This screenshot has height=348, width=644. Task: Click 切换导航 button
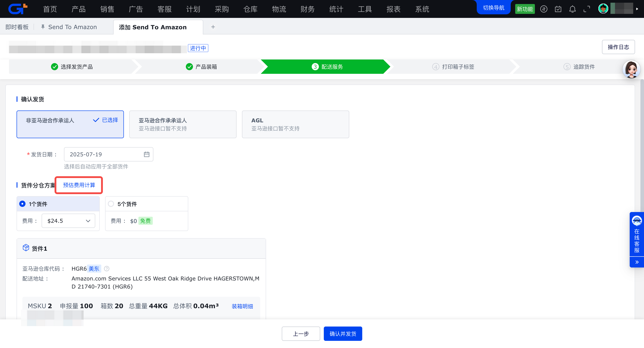494,8
